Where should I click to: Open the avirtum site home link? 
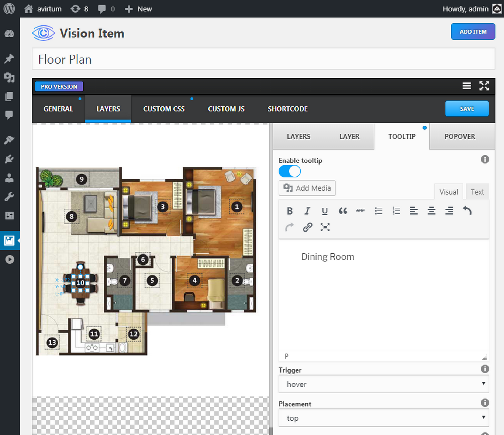(43, 9)
